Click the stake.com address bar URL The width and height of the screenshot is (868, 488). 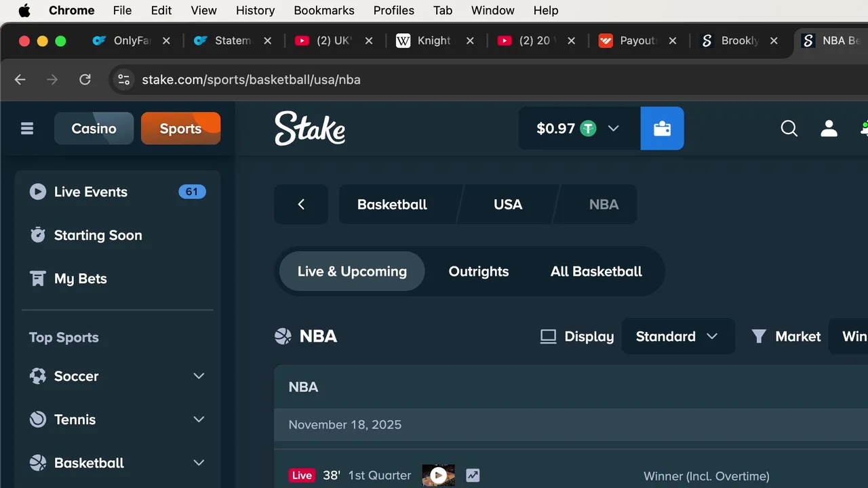pos(251,79)
